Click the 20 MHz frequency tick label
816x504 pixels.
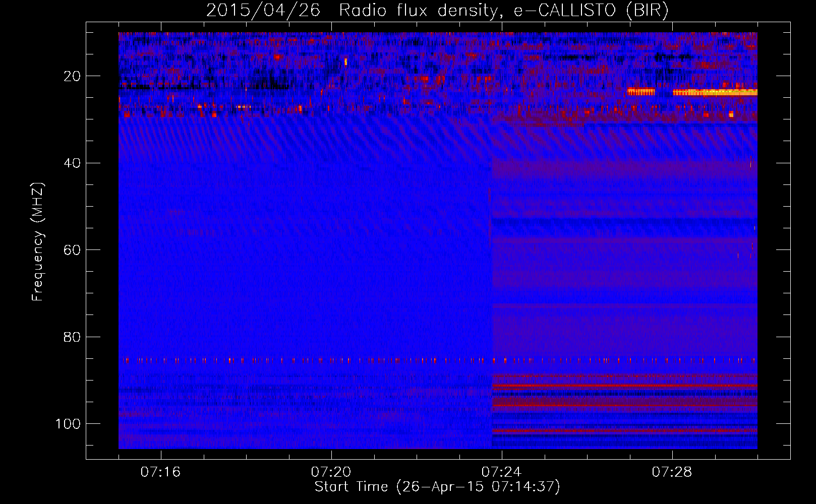72,76
